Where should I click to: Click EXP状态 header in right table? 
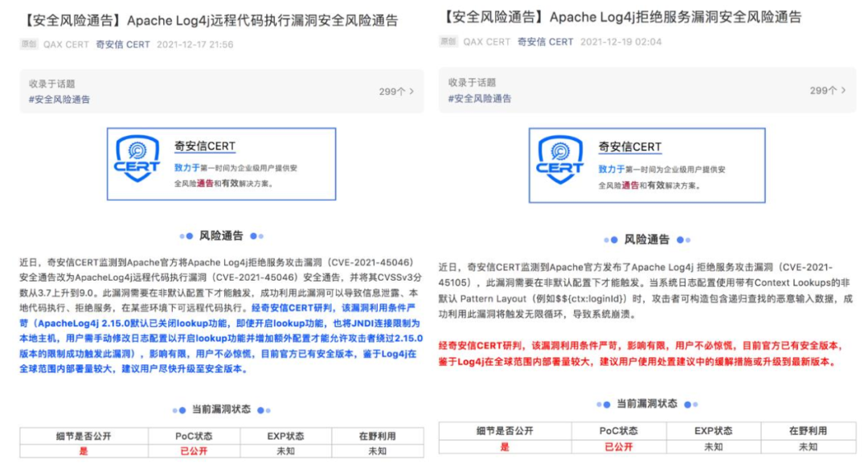coord(714,430)
